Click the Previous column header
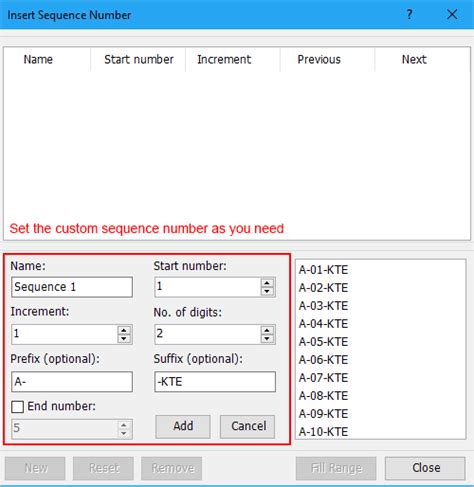474x487 pixels. [319, 59]
